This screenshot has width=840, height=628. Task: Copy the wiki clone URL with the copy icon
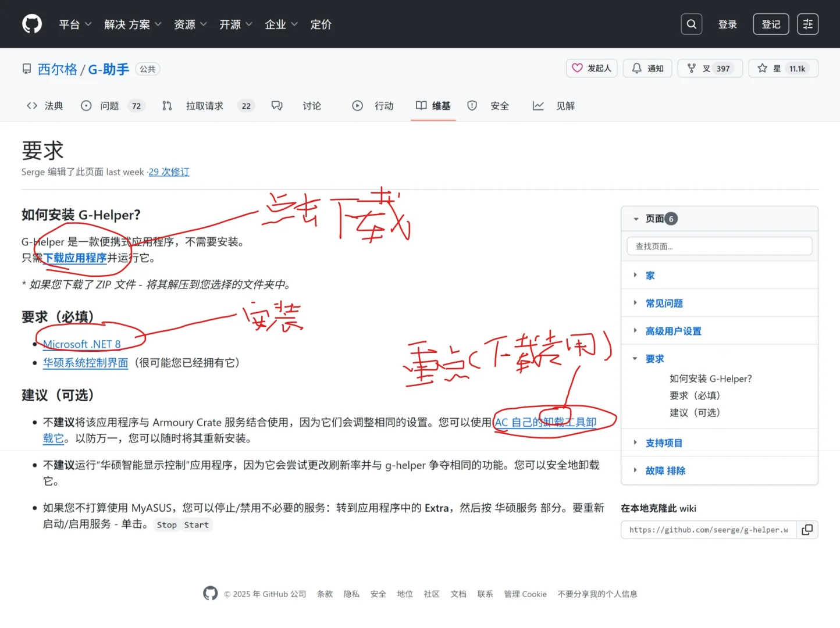click(807, 530)
